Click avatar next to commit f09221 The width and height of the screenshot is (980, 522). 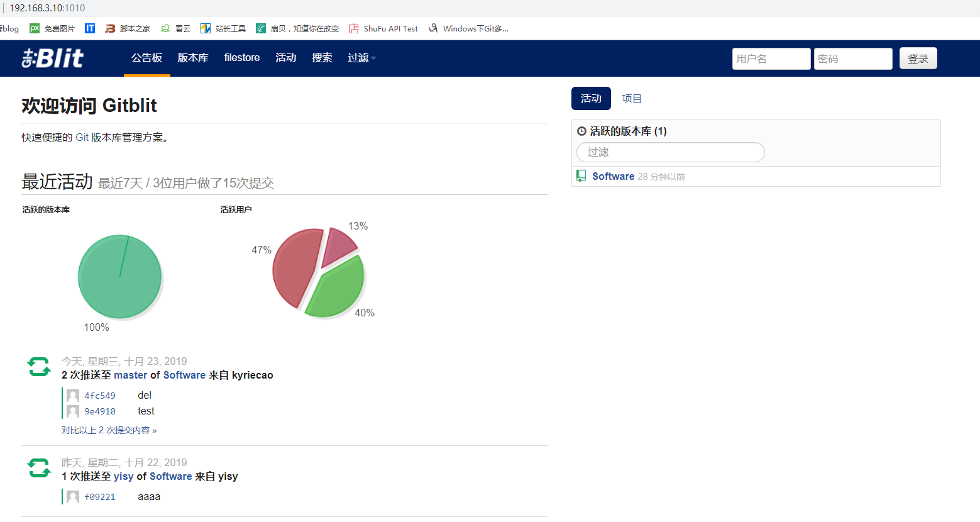point(73,497)
